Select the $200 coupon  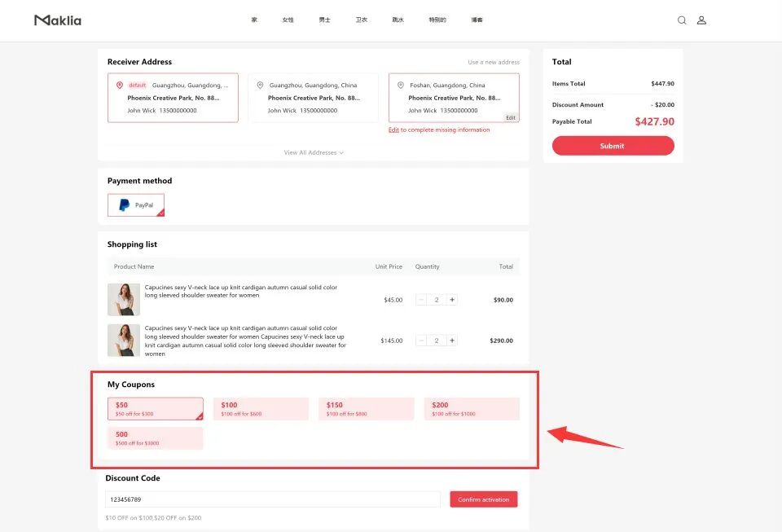point(472,409)
